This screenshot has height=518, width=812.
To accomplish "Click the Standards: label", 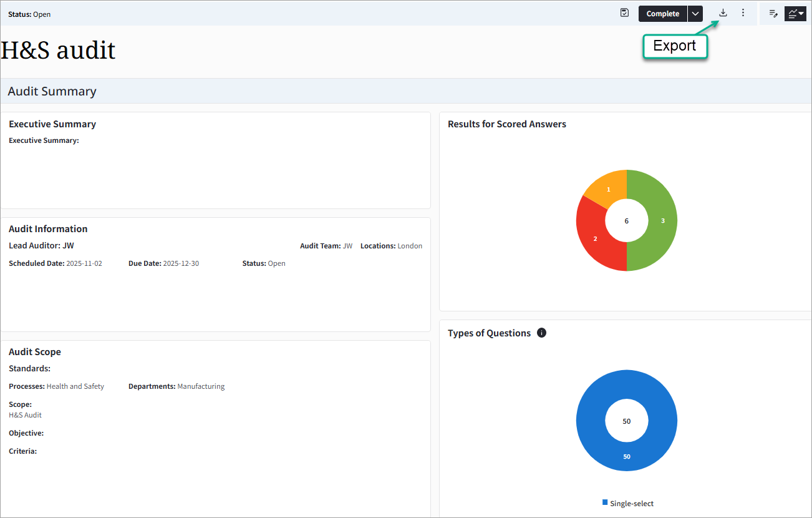I will tap(29, 369).
